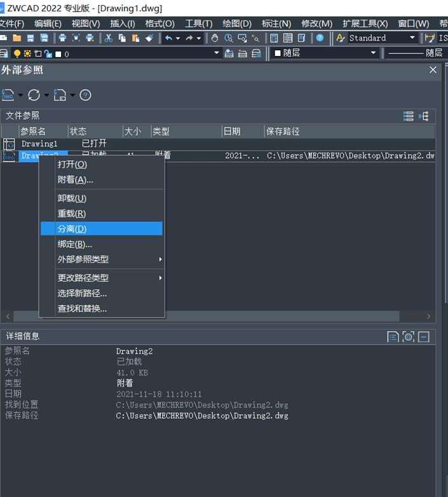448x497 pixels.
Task: Click the Layer Previous icon
Action: 242,53
